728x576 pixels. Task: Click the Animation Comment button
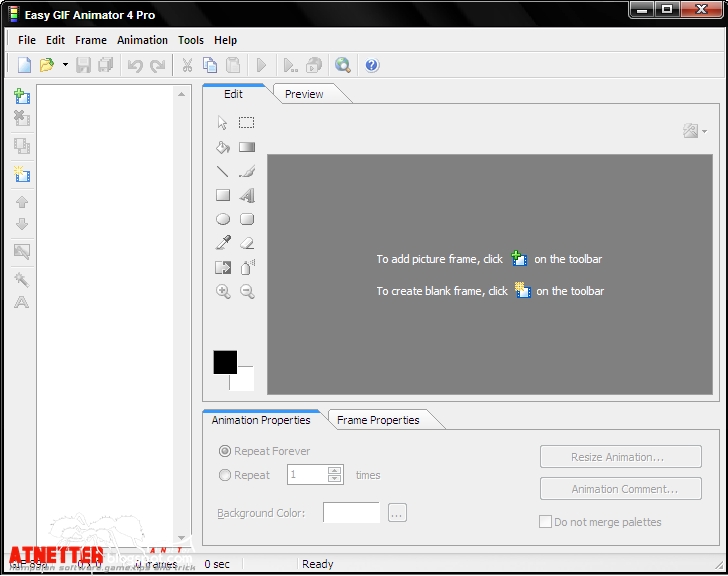pyautogui.click(x=621, y=489)
